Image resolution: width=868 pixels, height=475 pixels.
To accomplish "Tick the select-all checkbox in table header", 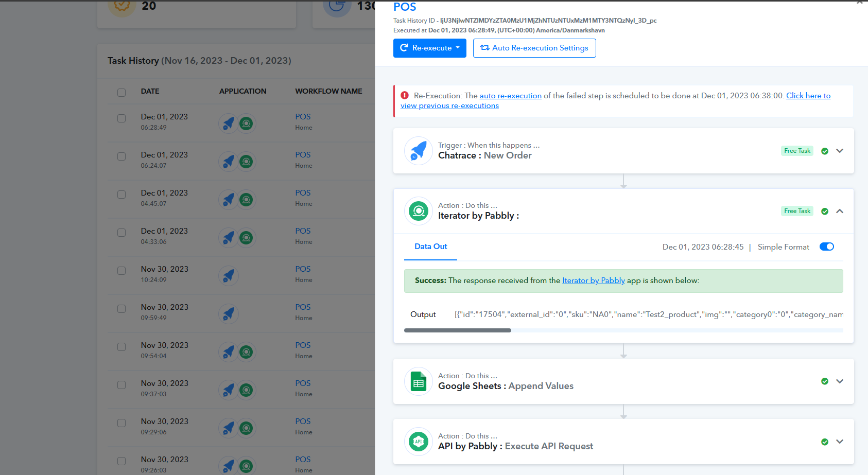I will point(121,93).
